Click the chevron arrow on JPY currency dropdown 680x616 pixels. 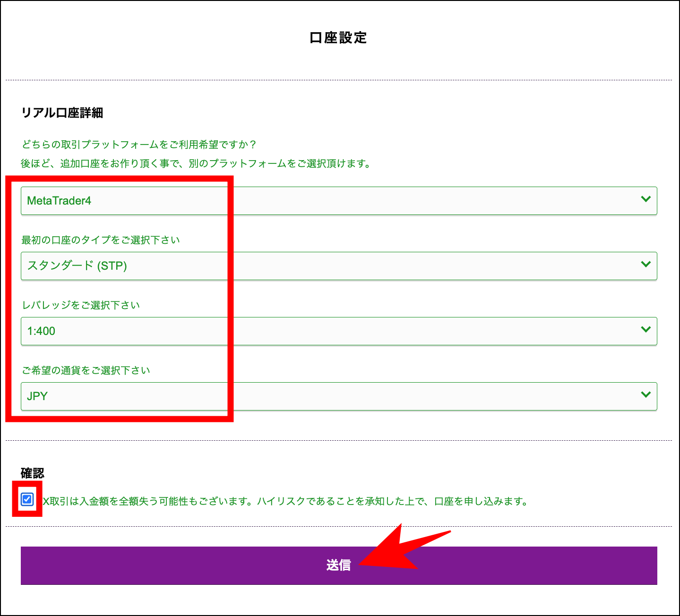(646, 395)
